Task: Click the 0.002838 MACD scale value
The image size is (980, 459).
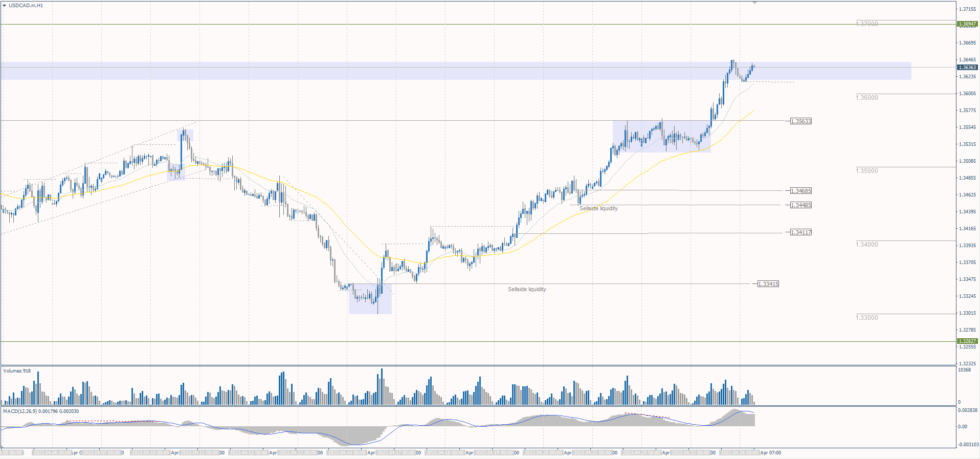Action: (x=968, y=410)
